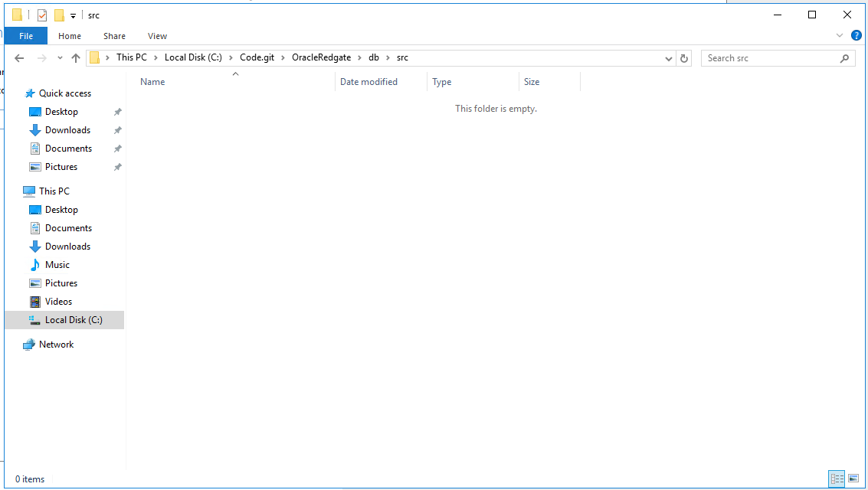Navigate to OracleRedgate in the breadcrumb
This screenshot has width=868, height=490.
[x=321, y=57]
